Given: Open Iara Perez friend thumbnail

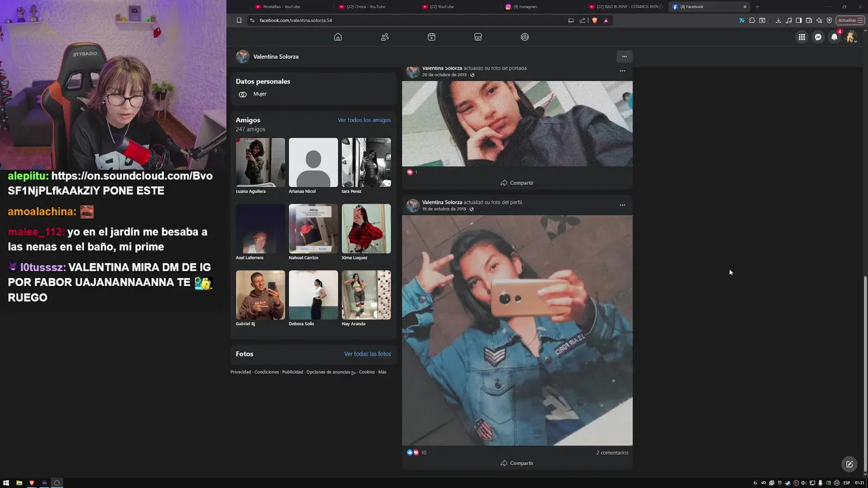Looking at the screenshot, I should click(366, 163).
